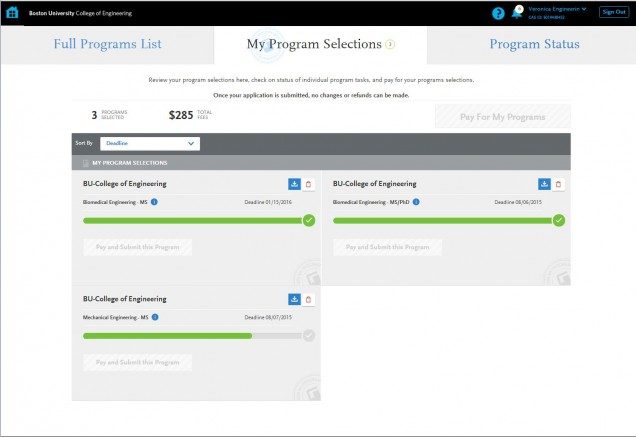The height and width of the screenshot is (437, 636).
Task: Switch to the Full Programs List tab
Action: (107, 44)
